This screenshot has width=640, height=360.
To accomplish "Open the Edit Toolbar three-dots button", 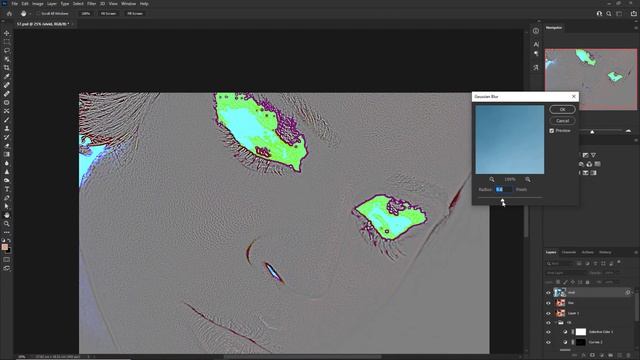I will tap(7, 232).
